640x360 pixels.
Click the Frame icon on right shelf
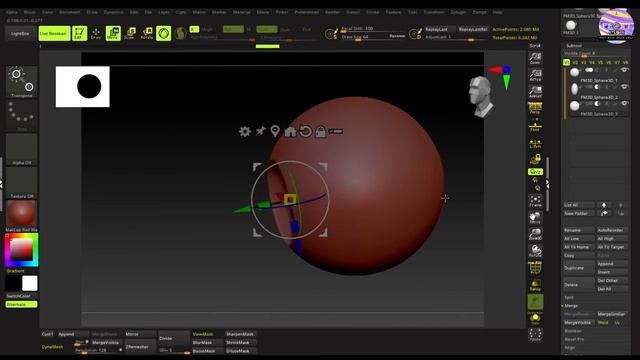pos(535,201)
